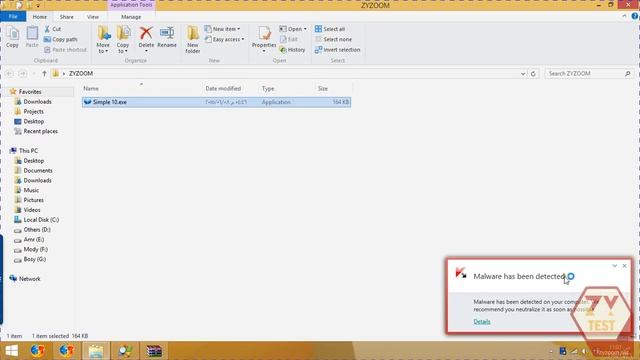This screenshot has width=640, height=360.
Task: Click Select all
Action: click(x=330, y=29)
